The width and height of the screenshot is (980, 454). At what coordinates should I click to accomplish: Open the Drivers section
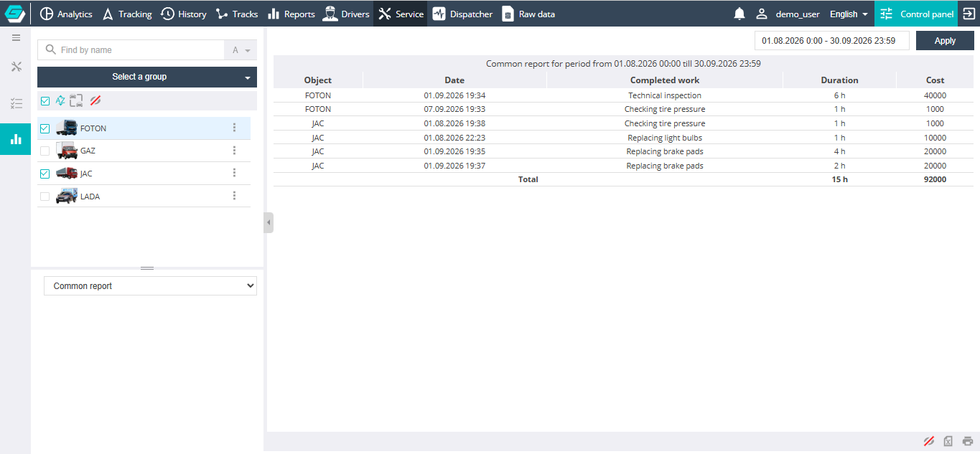point(346,14)
